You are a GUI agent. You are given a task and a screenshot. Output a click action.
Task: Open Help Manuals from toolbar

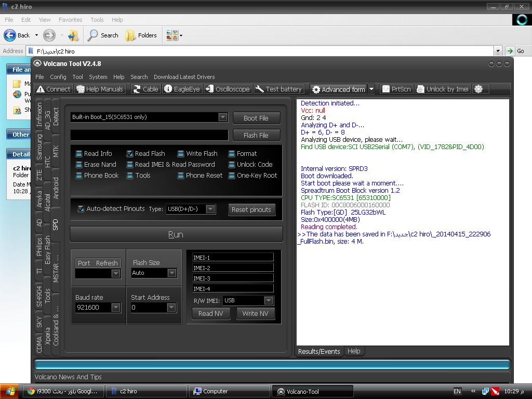100,89
